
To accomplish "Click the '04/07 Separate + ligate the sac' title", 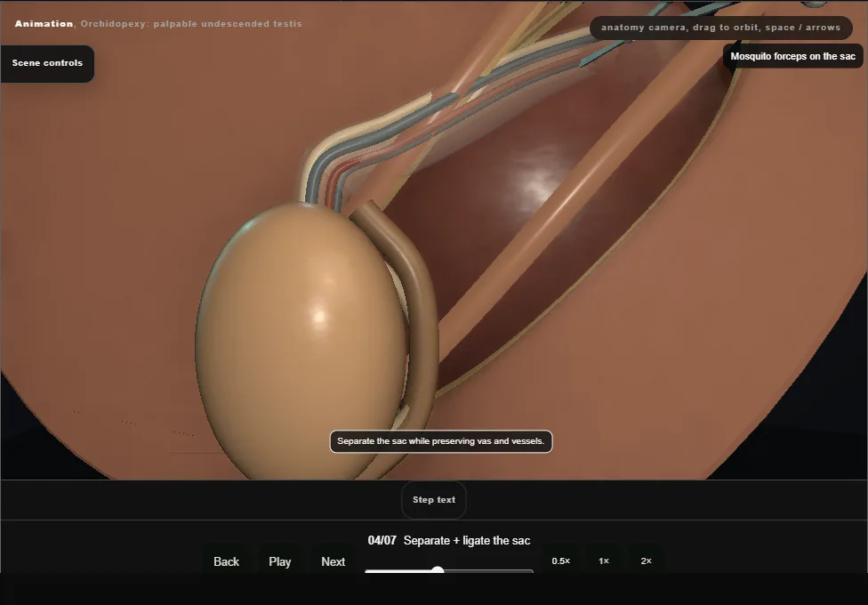I will point(449,541).
